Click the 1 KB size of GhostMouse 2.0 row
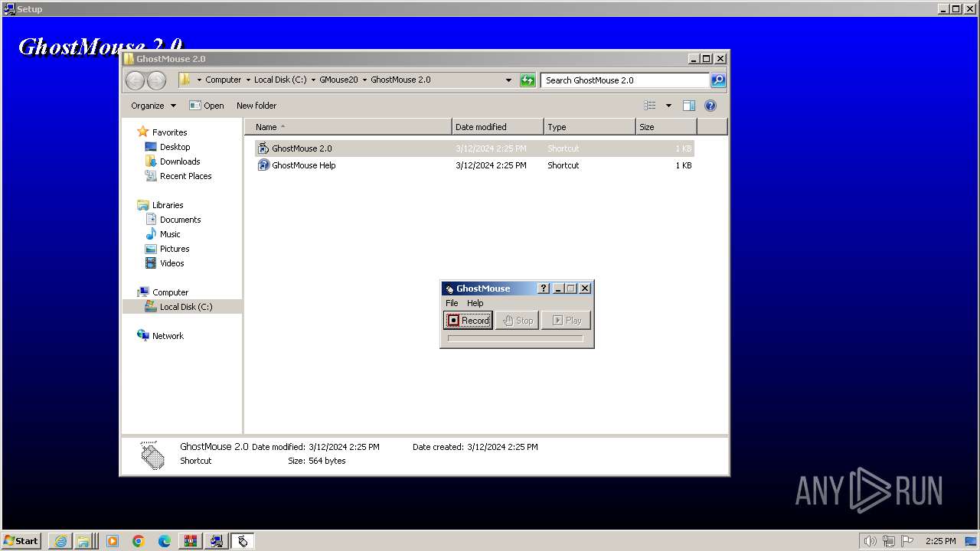Screen dimensions: 980x551 [x=683, y=148]
